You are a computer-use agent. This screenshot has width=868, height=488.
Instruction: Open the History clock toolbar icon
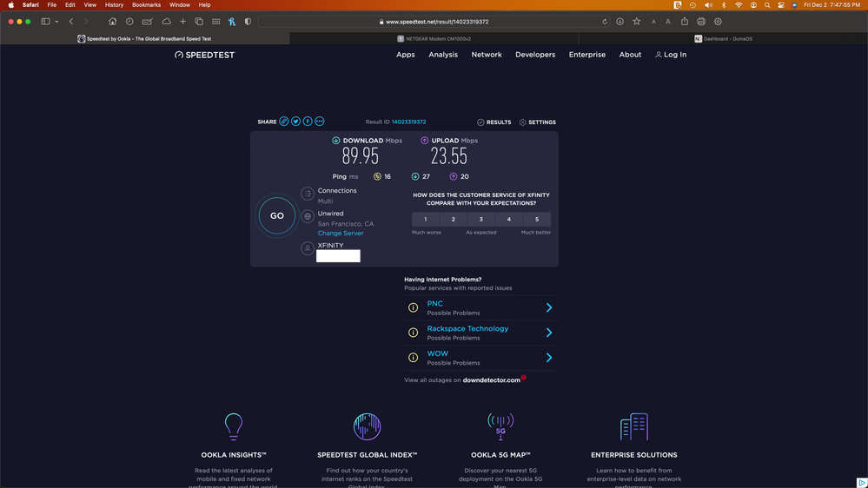[x=129, y=22]
